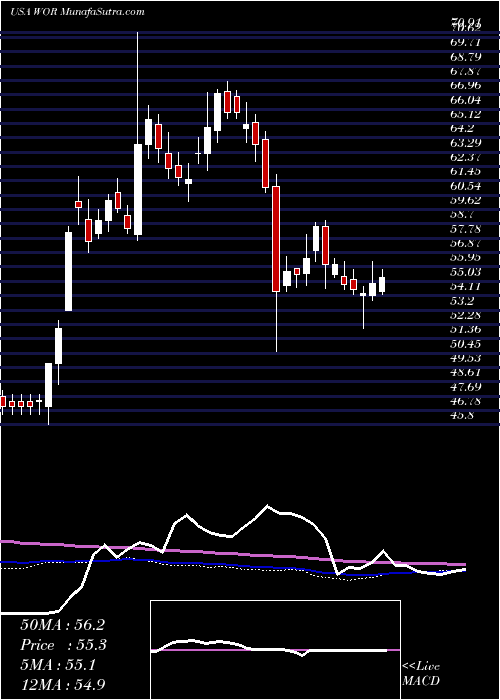
Task: Click the 64.2 price axis label
Action: point(462,129)
